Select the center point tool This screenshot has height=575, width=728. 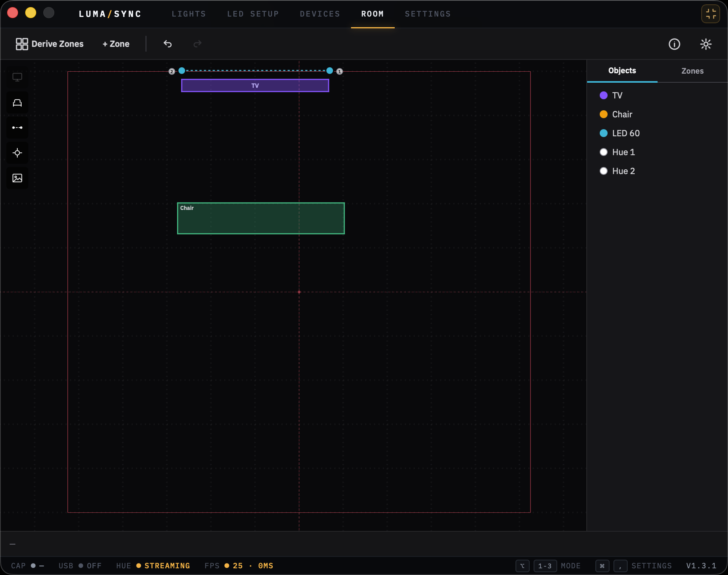17,153
